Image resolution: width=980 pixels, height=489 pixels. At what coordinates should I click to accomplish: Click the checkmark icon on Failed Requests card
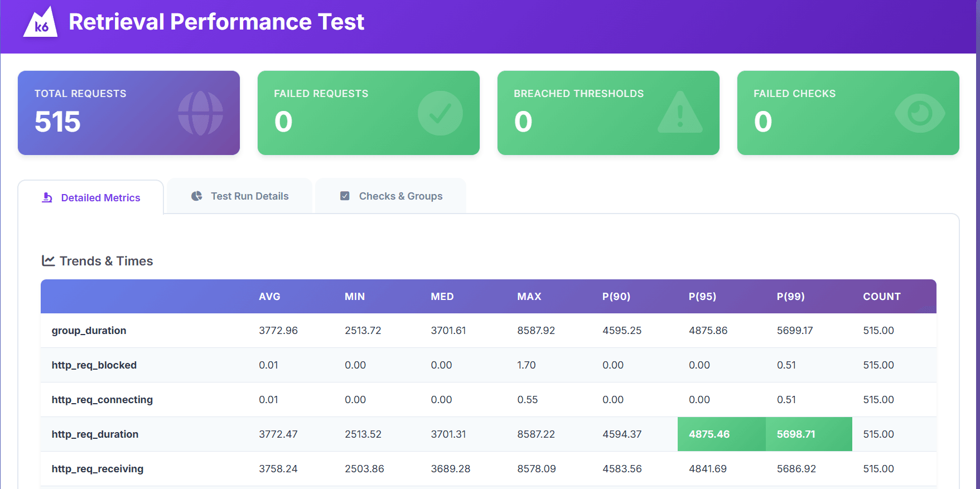tap(440, 113)
